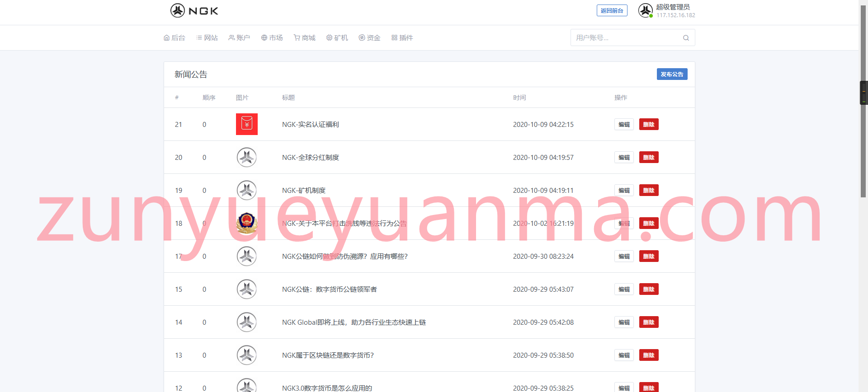Delete announcement number 18

(649, 223)
